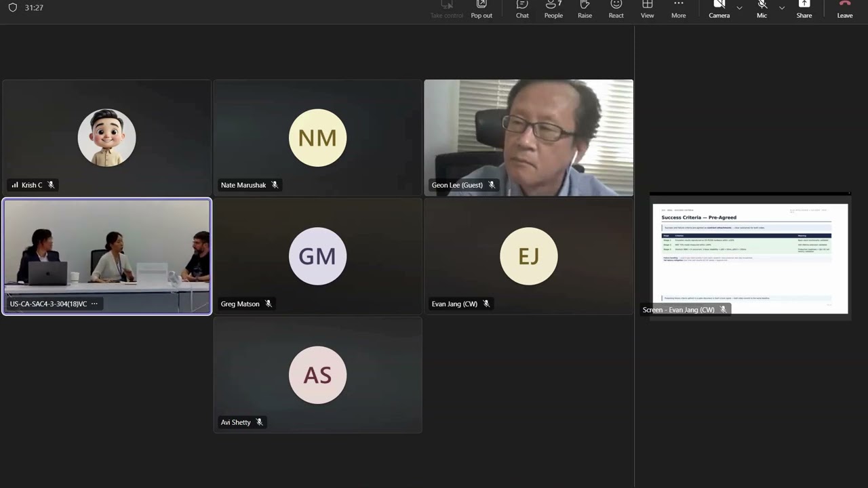Image resolution: width=868 pixels, height=488 pixels.
Task: Select Krish C's avatar picture
Action: pos(107,138)
